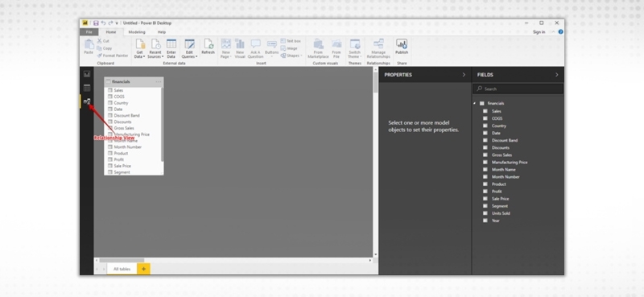644x297 pixels.
Task: Click the Fields search box
Action: (518, 89)
